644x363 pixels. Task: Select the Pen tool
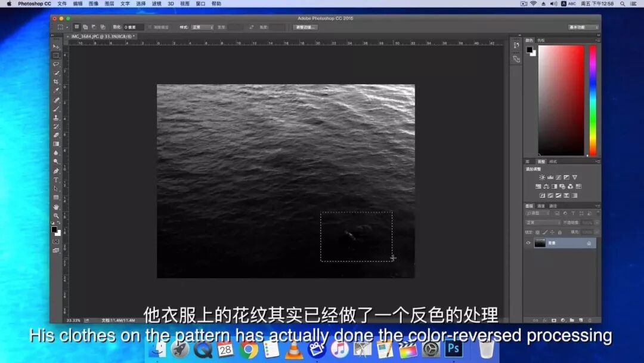tap(56, 171)
